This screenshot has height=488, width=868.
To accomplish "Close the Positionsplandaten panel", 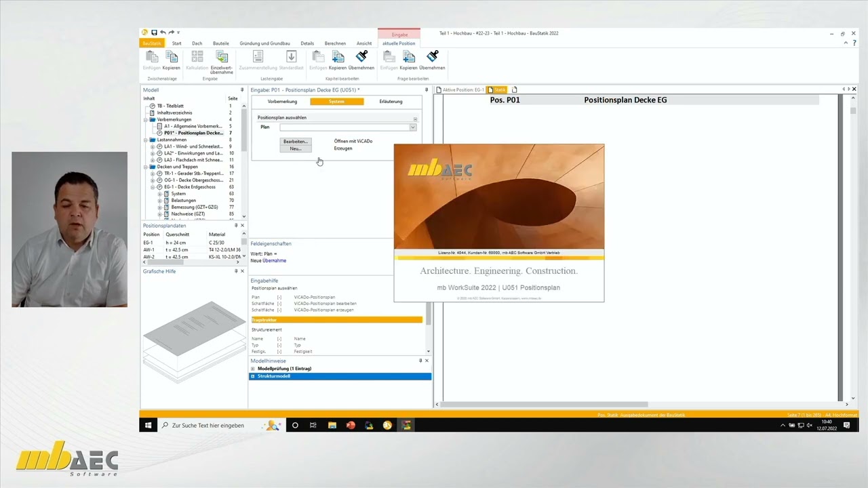I will (243, 226).
